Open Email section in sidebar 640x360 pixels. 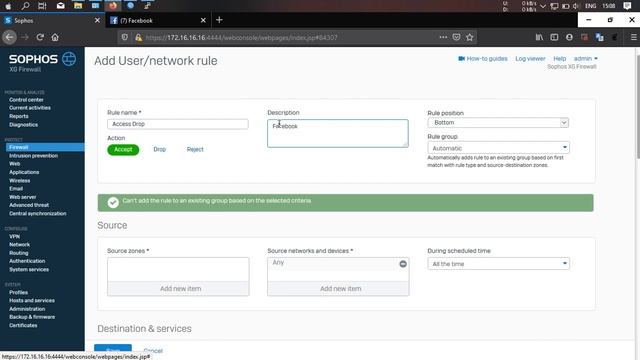pyautogui.click(x=16, y=189)
